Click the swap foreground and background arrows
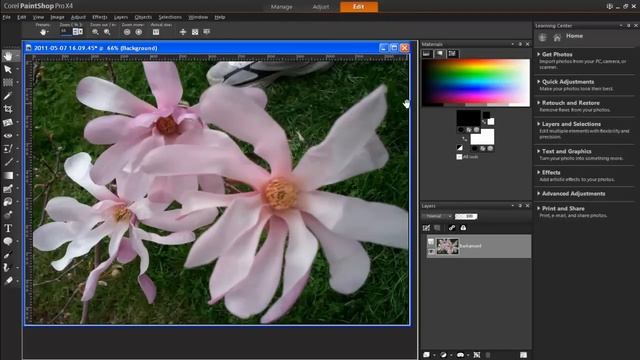The image size is (640, 360). 464,139
